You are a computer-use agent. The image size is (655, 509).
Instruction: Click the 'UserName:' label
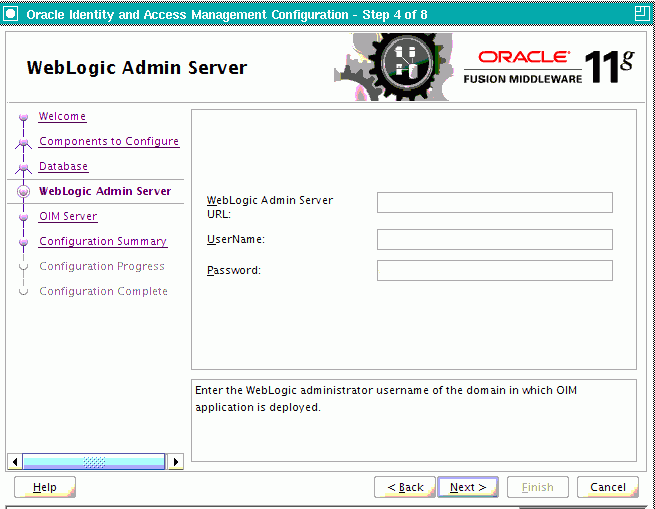(236, 239)
